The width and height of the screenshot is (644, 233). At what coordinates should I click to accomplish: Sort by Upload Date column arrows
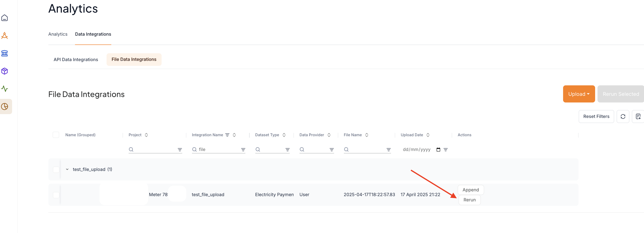click(x=428, y=135)
